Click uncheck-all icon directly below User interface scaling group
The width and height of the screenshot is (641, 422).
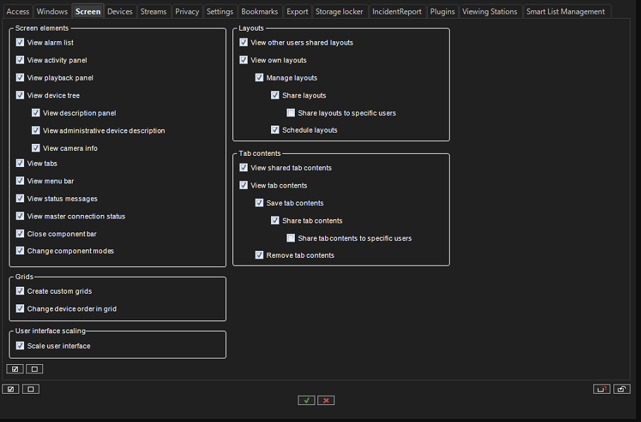[x=35, y=369]
